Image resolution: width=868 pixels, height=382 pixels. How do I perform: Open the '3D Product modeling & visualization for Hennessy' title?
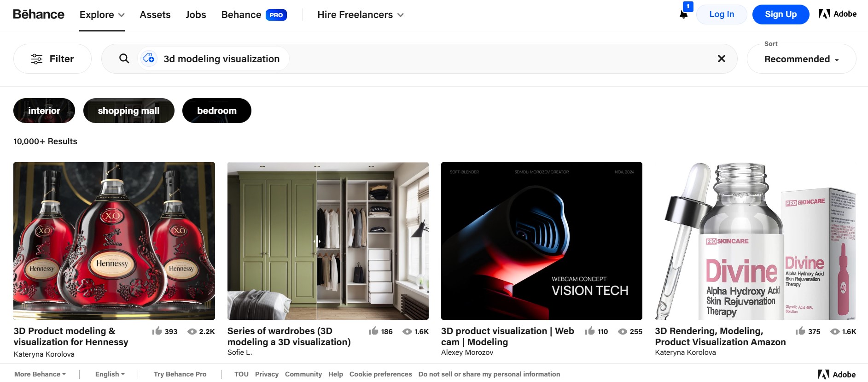(71, 336)
